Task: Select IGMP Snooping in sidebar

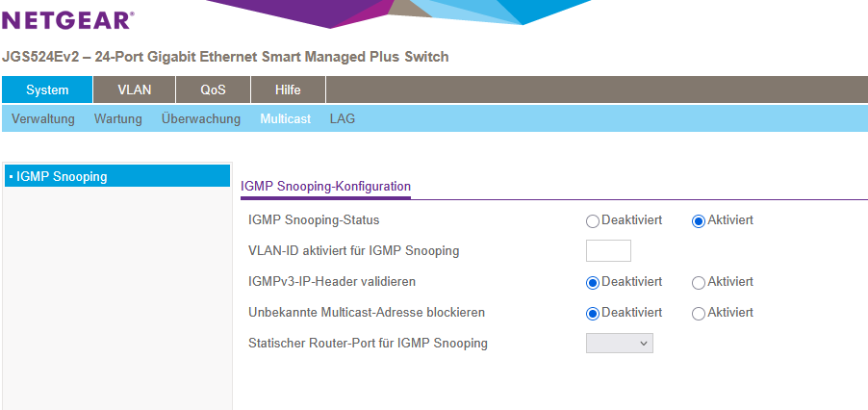Action: [x=117, y=176]
